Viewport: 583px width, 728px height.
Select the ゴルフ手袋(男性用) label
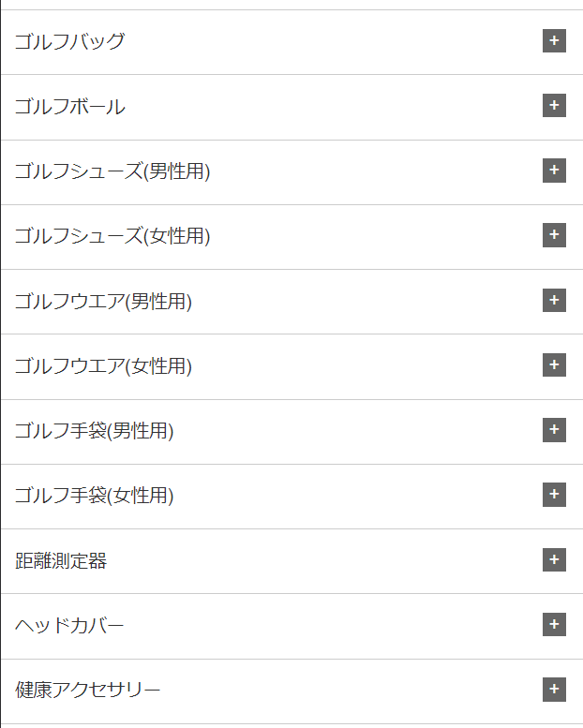click(x=94, y=430)
